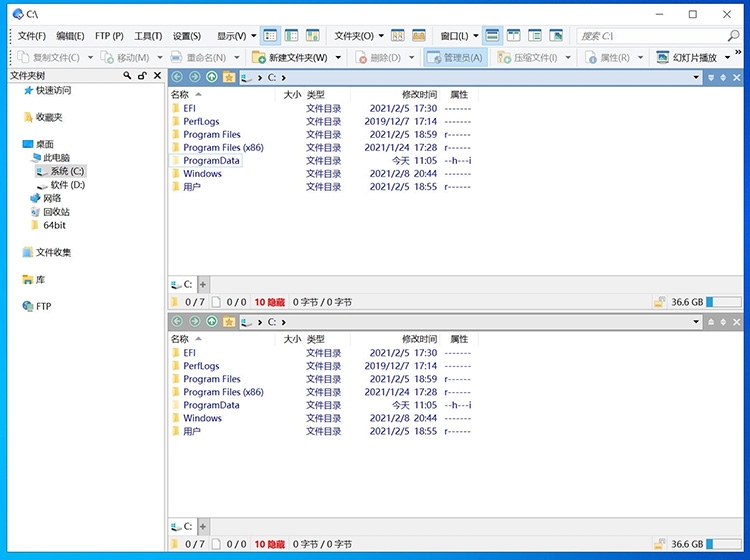750x560 pixels.
Task: Expand the 显示(V) dropdown
Action: click(x=237, y=36)
